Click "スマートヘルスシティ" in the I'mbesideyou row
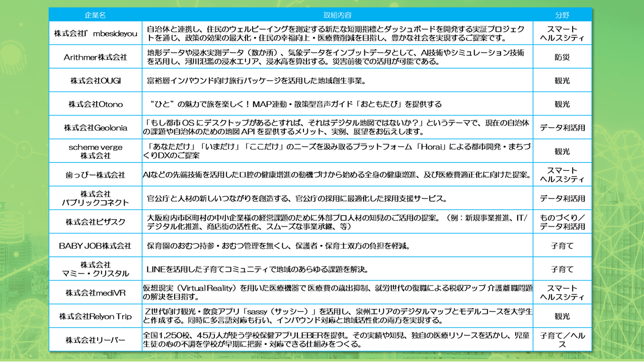Viewport: 644px width, 362px height. click(562, 34)
